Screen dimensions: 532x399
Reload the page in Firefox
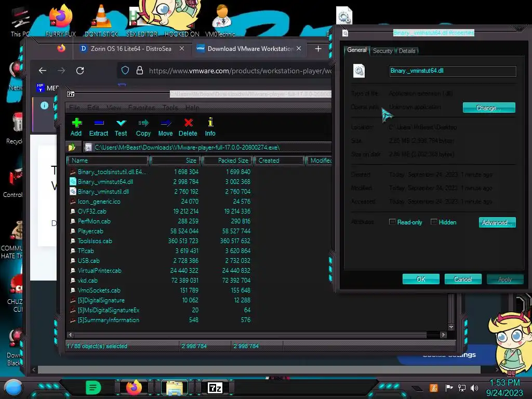point(80,71)
